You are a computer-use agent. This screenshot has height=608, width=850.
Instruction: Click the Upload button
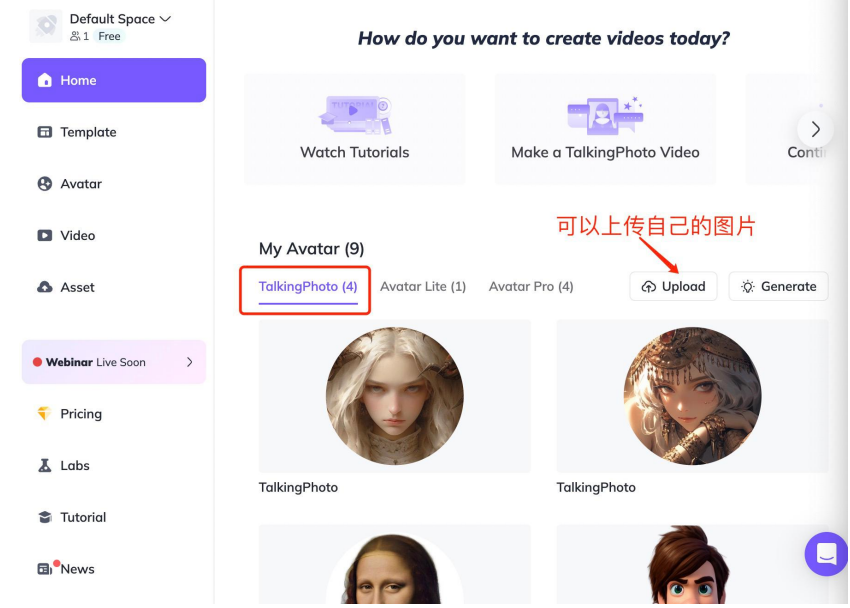[673, 287]
